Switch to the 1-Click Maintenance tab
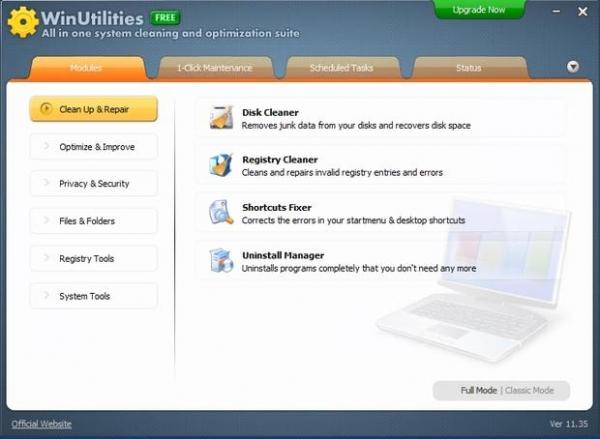 tap(215, 68)
